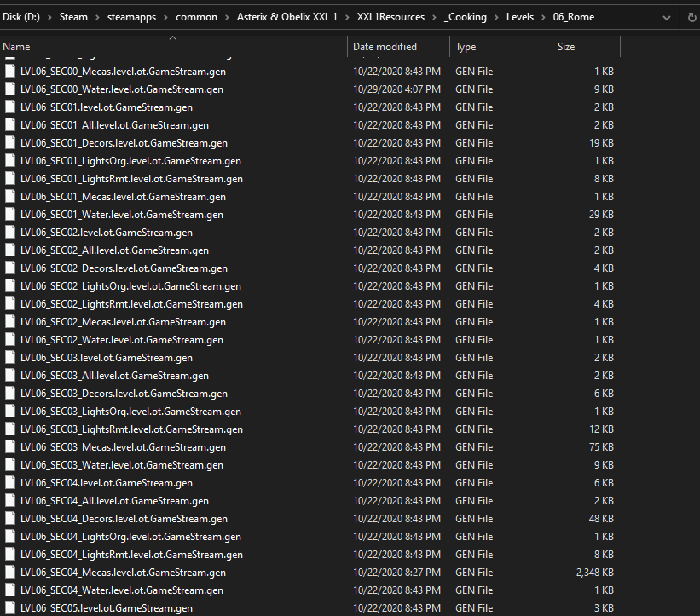Open the address bar history dropdown
This screenshot has height=616, width=700.
coord(667,18)
